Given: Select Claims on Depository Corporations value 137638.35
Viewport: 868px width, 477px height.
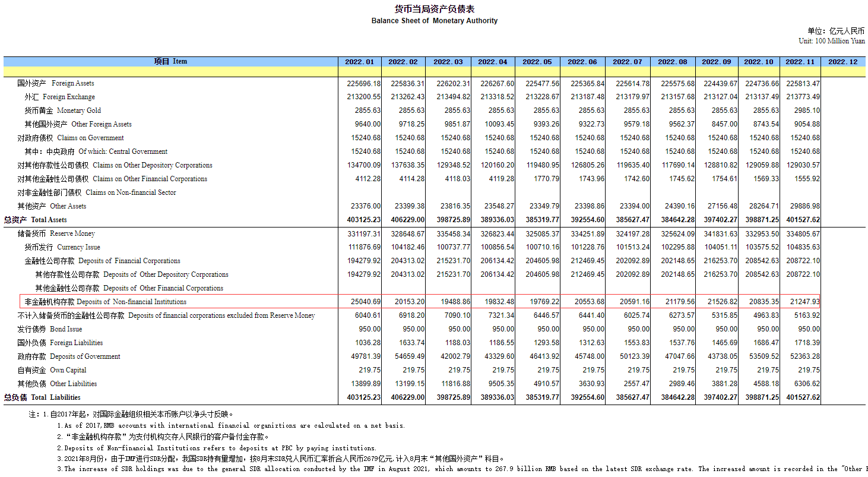Looking at the screenshot, I should pos(408,166).
